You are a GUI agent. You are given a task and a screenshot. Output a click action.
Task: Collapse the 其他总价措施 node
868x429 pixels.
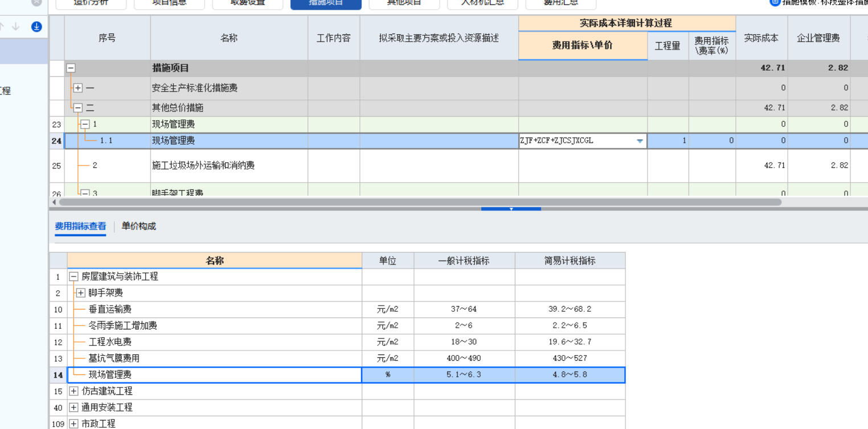(x=77, y=108)
